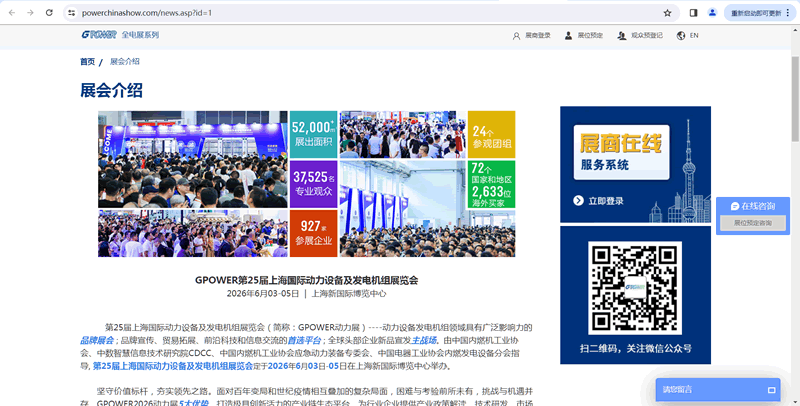Viewport: 800px width, 406px height.
Task: Open 展商登录 exhibitor login
Action: pos(531,36)
